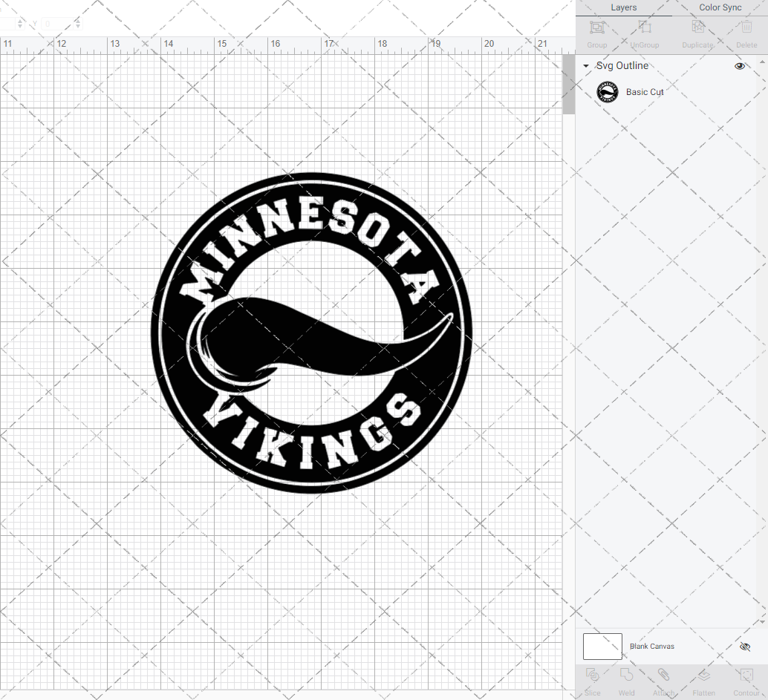Open the Blank Canvas color swatch

tap(602, 646)
